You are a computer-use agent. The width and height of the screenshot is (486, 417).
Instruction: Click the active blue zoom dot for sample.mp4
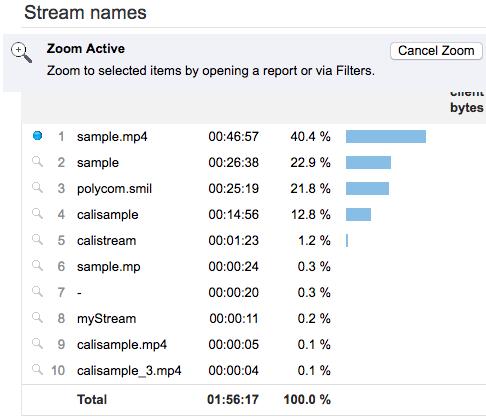[x=38, y=136]
